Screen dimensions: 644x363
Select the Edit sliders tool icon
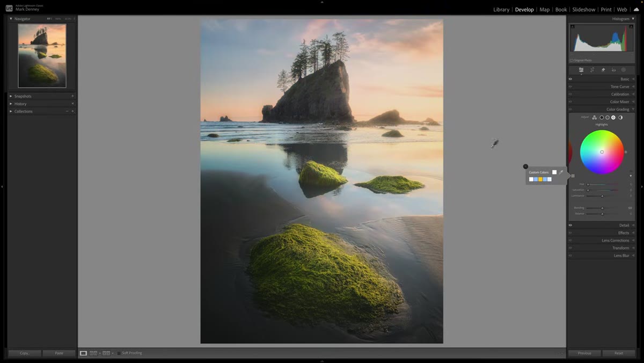(581, 70)
